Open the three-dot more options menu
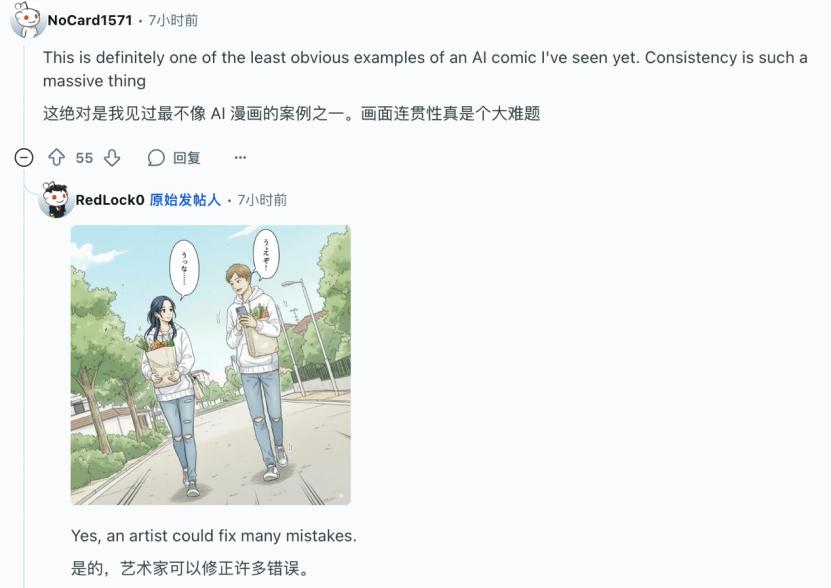 [240, 157]
